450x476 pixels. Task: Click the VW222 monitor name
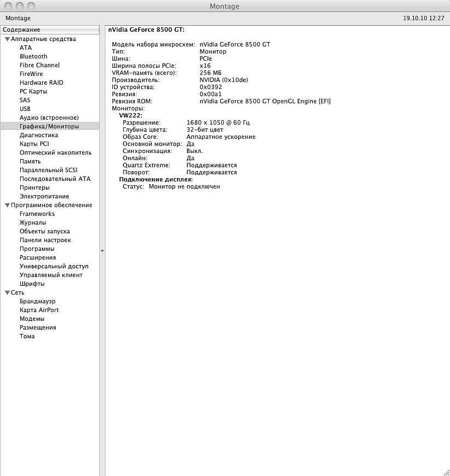[x=131, y=115]
